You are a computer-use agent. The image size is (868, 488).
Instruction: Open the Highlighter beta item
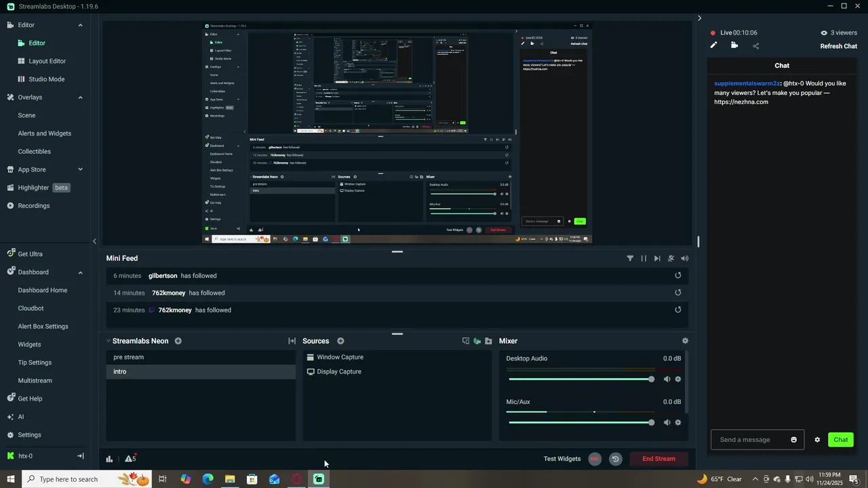point(39,188)
